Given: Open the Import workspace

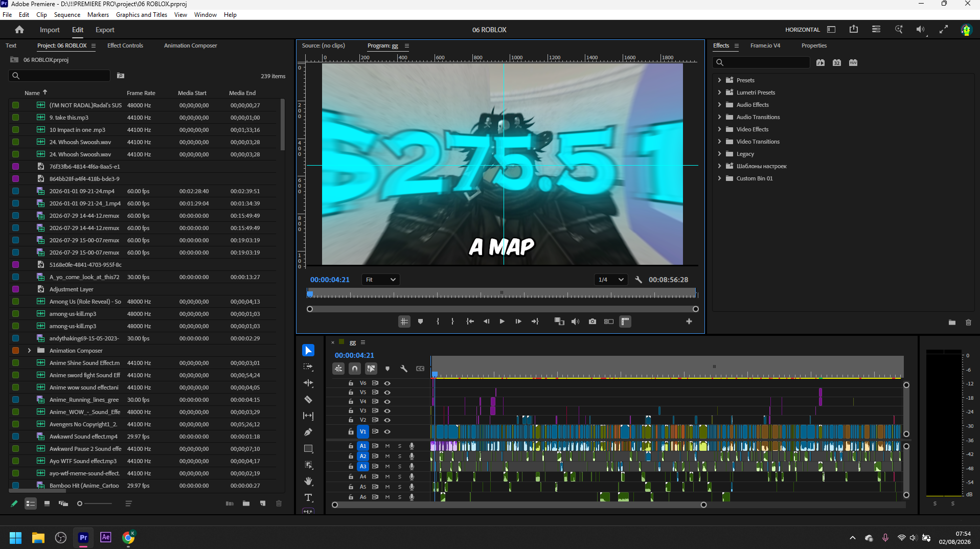Looking at the screenshot, I should click(50, 30).
